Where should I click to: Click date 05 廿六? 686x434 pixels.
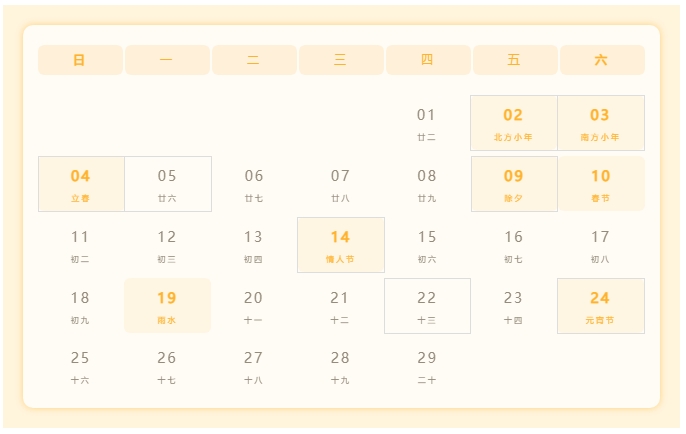[167, 184]
